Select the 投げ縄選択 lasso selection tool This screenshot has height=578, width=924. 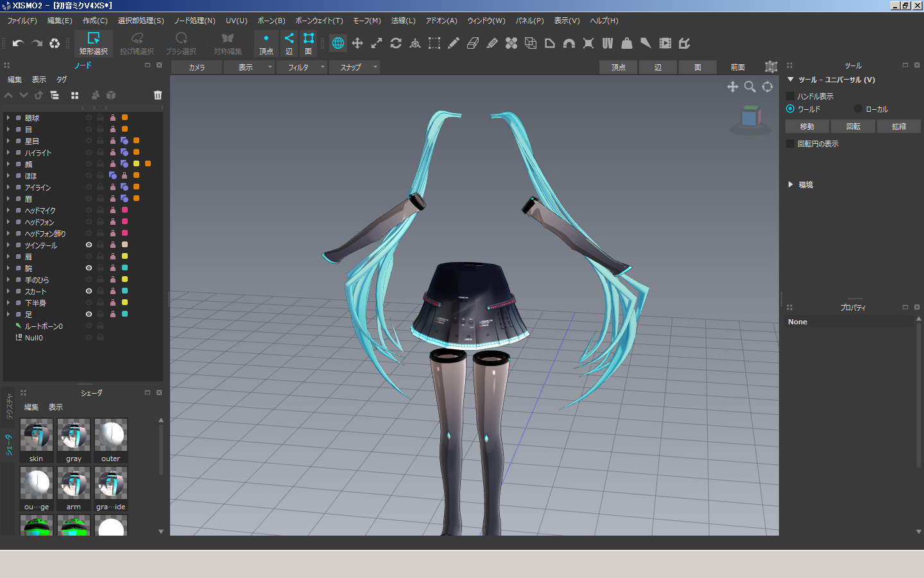tap(137, 43)
